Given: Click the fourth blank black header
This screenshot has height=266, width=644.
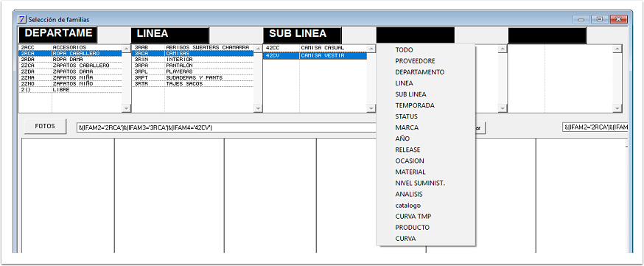Looking at the screenshot, I should (x=416, y=35).
